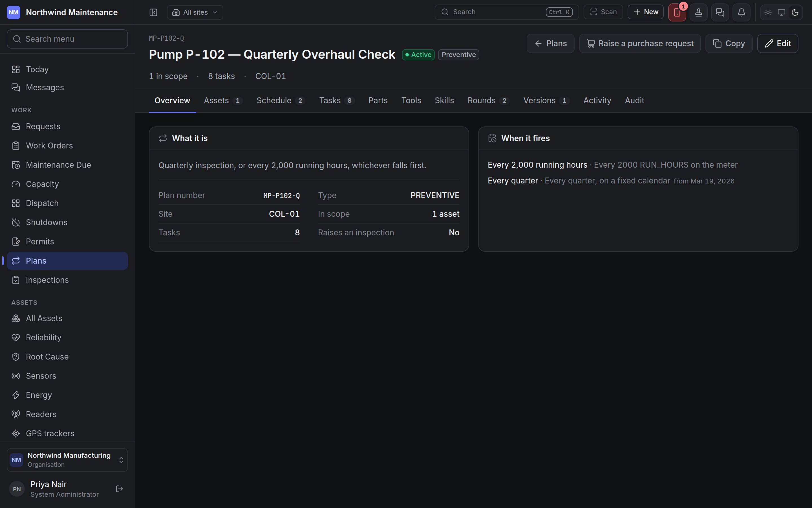Expand Northwind Manufacturing organisation switcher
This screenshot has height=508, width=812.
click(67, 460)
